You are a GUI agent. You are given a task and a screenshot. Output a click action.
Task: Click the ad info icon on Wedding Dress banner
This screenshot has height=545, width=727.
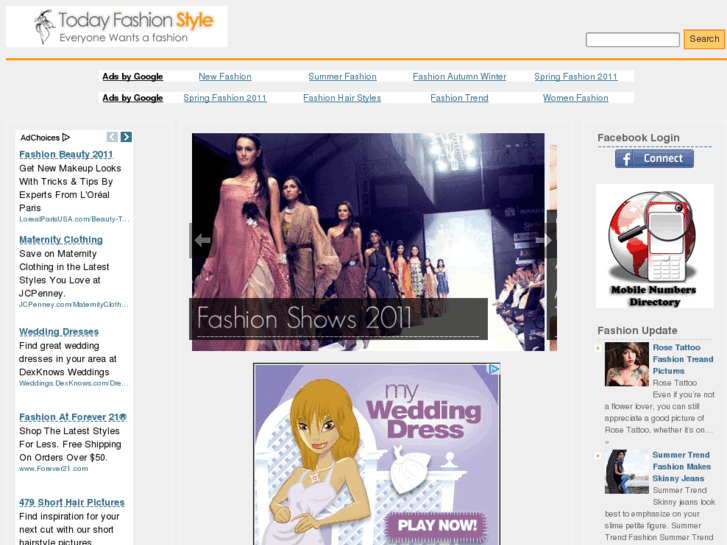pyautogui.click(x=494, y=369)
